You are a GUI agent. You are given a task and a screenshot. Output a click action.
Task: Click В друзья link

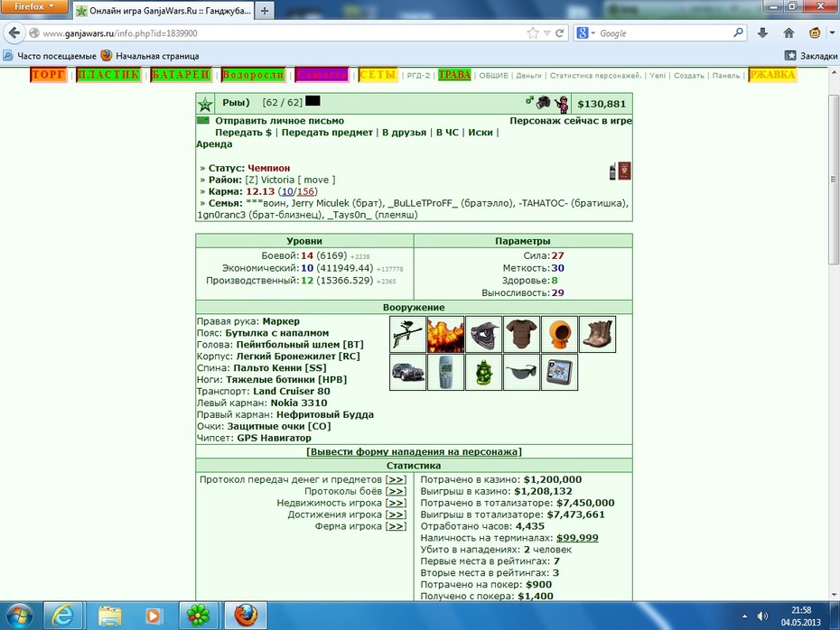pyautogui.click(x=405, y=133)
